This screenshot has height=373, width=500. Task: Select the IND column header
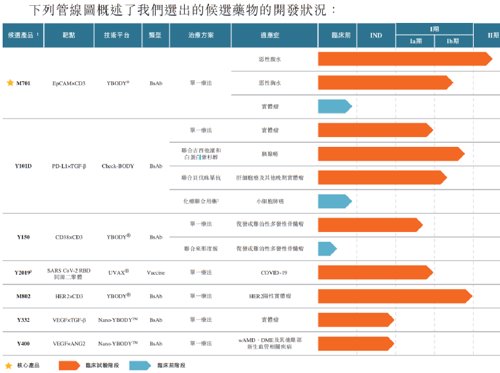[376, 35]
